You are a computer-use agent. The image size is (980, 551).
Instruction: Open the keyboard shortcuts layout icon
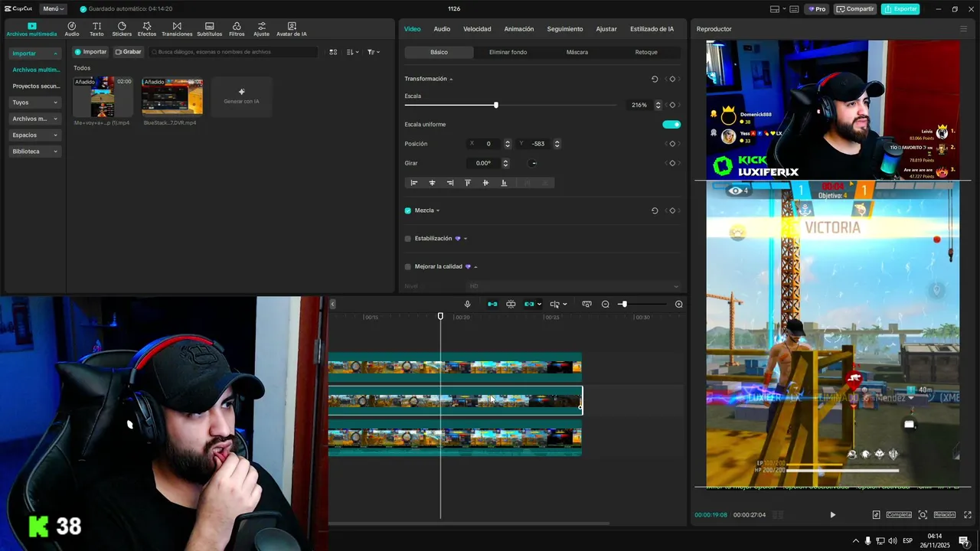click(794, 9)
